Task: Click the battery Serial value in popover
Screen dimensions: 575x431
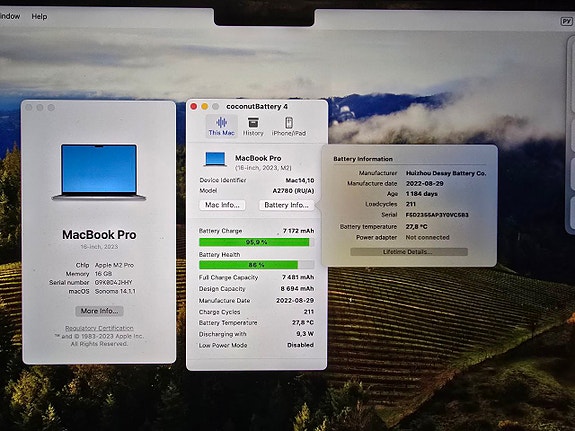Action: 437,215
